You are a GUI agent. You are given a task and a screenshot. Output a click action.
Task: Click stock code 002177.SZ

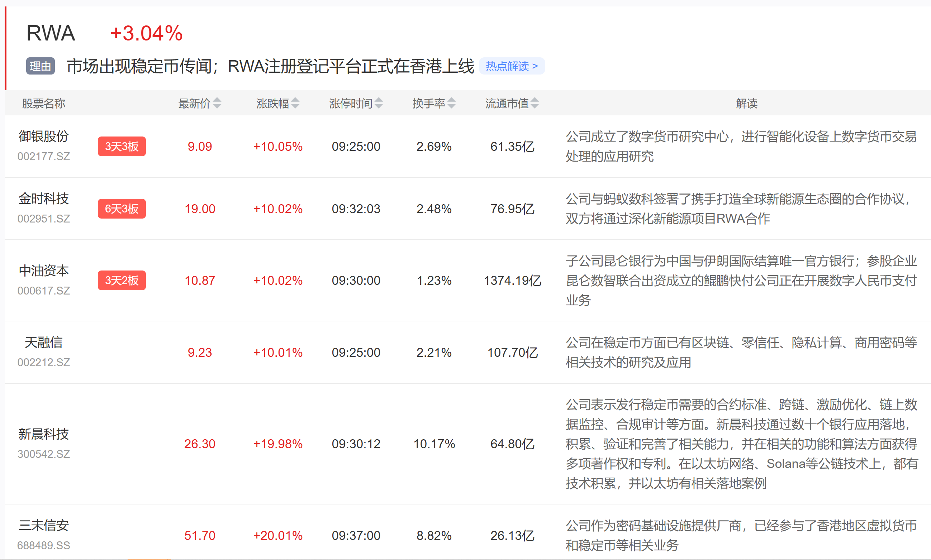(44, 156)
